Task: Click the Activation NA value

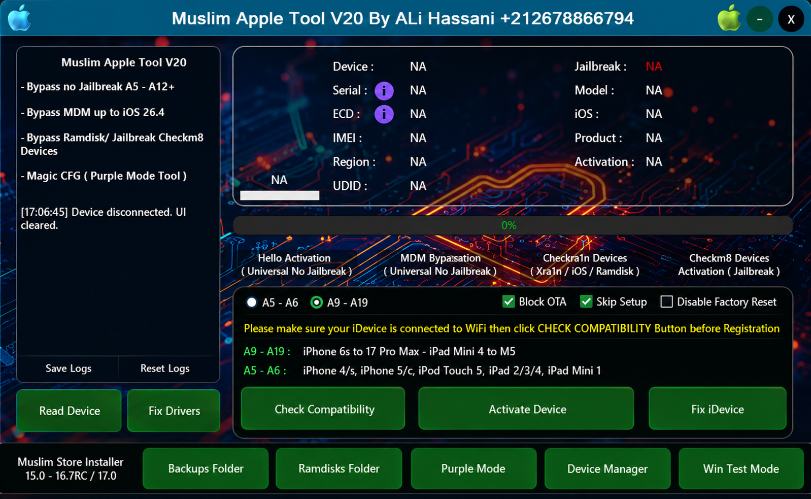Action: [x=654, y=162]
